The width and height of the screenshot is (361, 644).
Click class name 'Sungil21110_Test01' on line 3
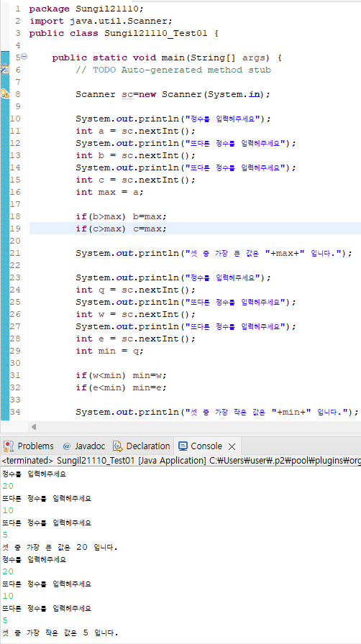click(x=156, y=33)
